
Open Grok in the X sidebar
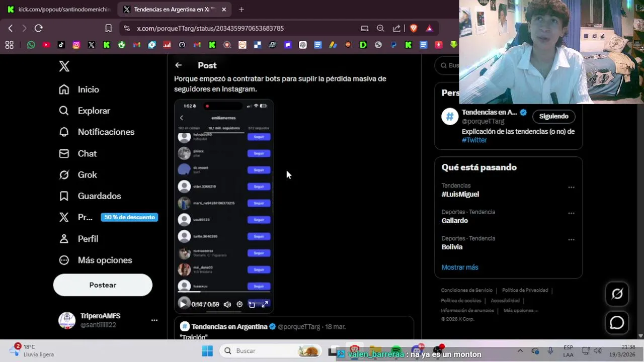(x=78, y=174)
